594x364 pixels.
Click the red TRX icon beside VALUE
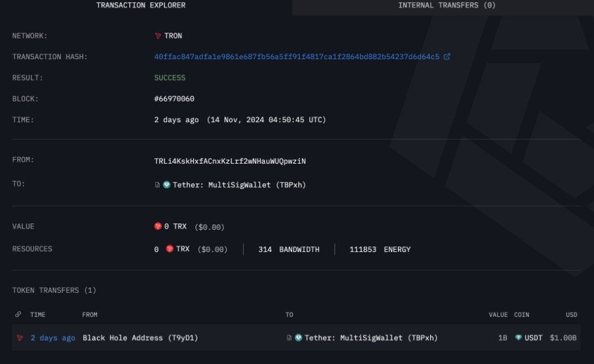pos(158,226)
